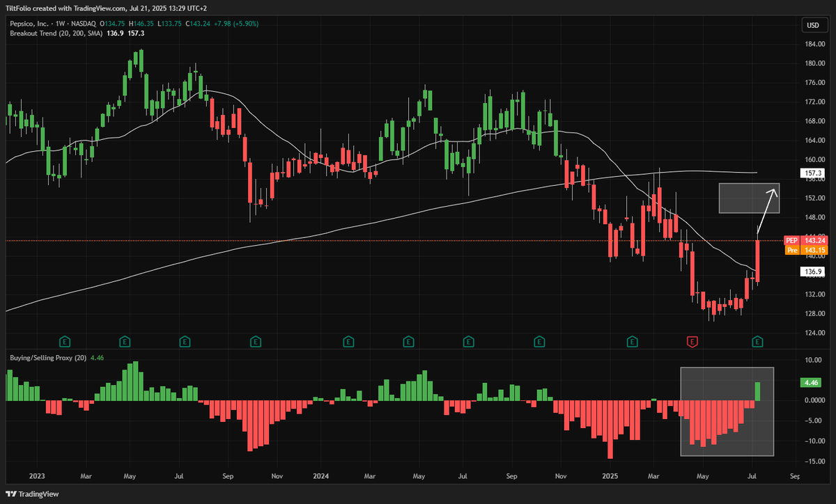Select the Buying/Selling Proxy (20) legend
Screen dimensions: 836x504
[47, 358]
